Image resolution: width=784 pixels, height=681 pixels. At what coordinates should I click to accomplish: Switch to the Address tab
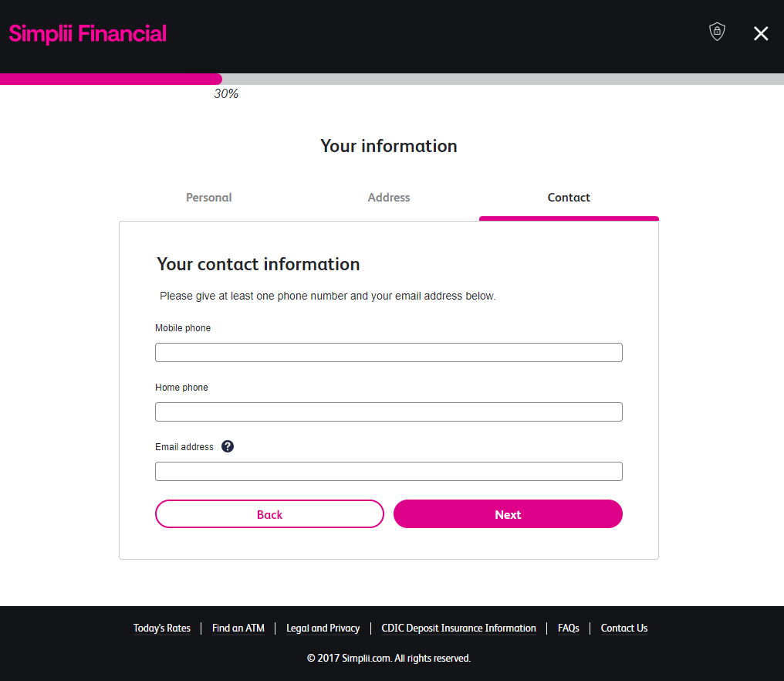click(x=389, y=198)
